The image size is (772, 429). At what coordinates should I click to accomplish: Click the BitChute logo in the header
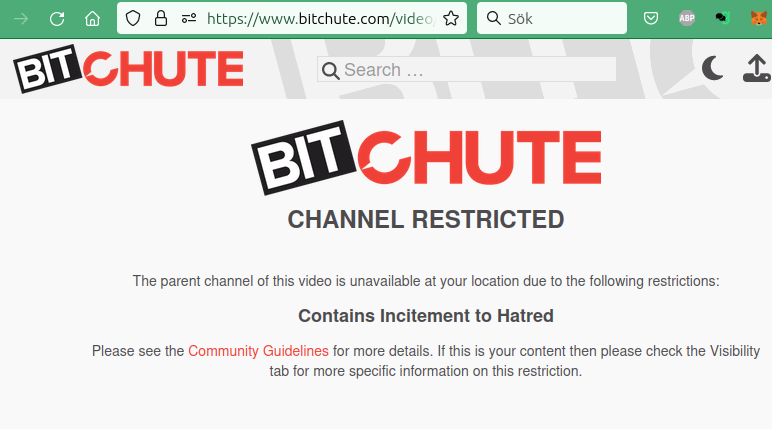129,69
